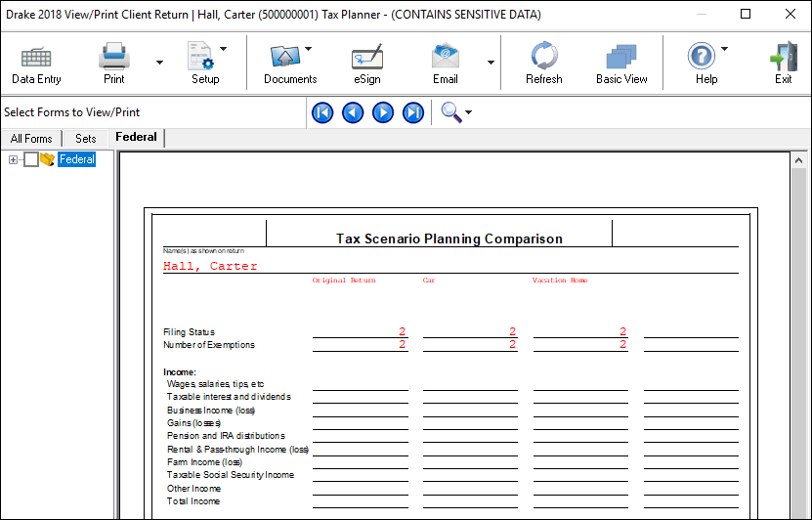Open the magnifier zoom dropdown arrow

pos(469,112)
